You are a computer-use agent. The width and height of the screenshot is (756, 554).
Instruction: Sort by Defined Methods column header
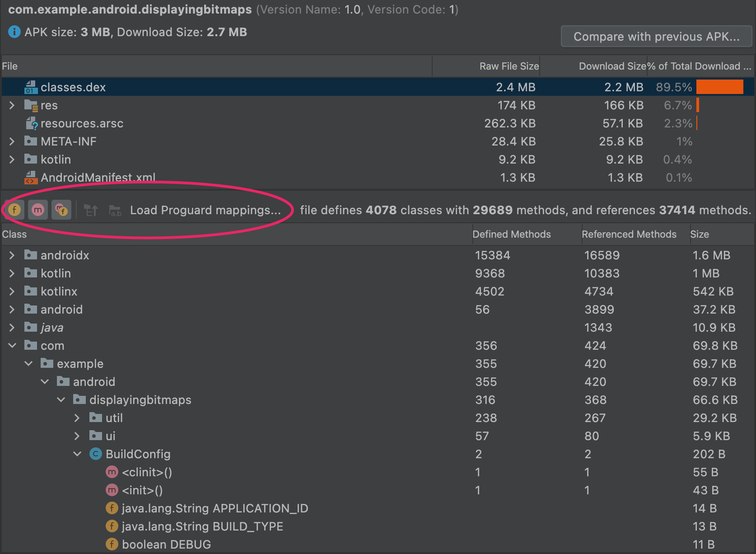tap(511, 234)
